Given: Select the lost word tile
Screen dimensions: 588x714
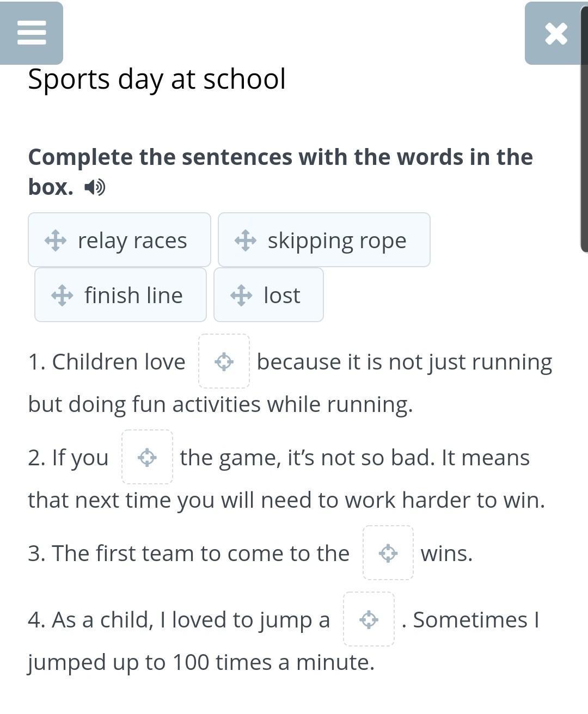Looking at the screenshot, I should click(x=268, y=295).
